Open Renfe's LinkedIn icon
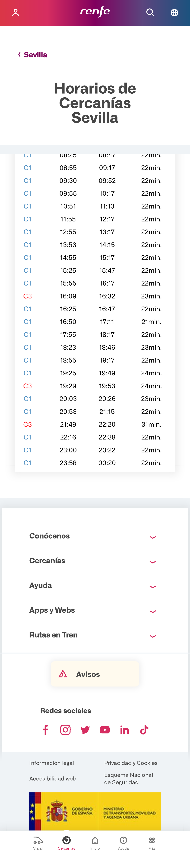 coord(125,729)
